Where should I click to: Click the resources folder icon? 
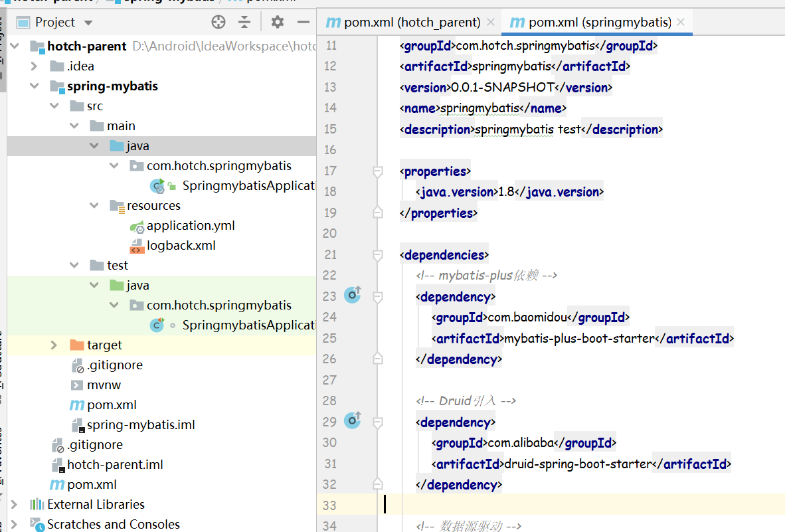(117, 206)
